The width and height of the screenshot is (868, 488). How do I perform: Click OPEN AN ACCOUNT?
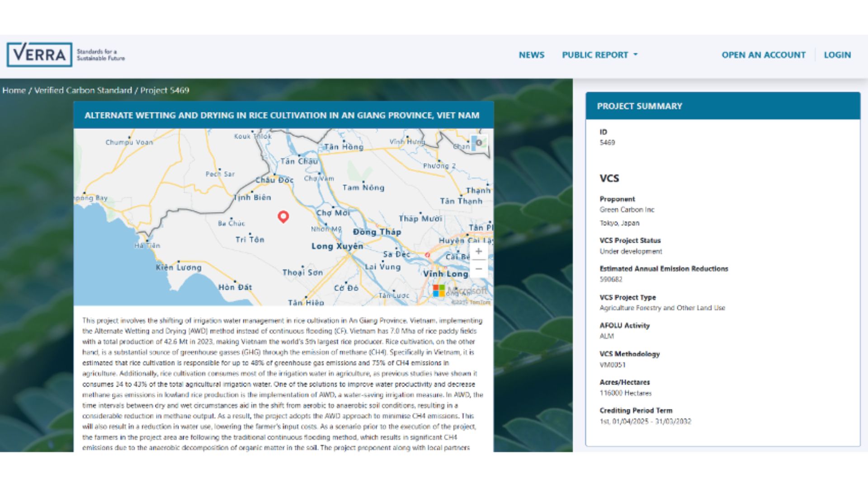[763, 55]
